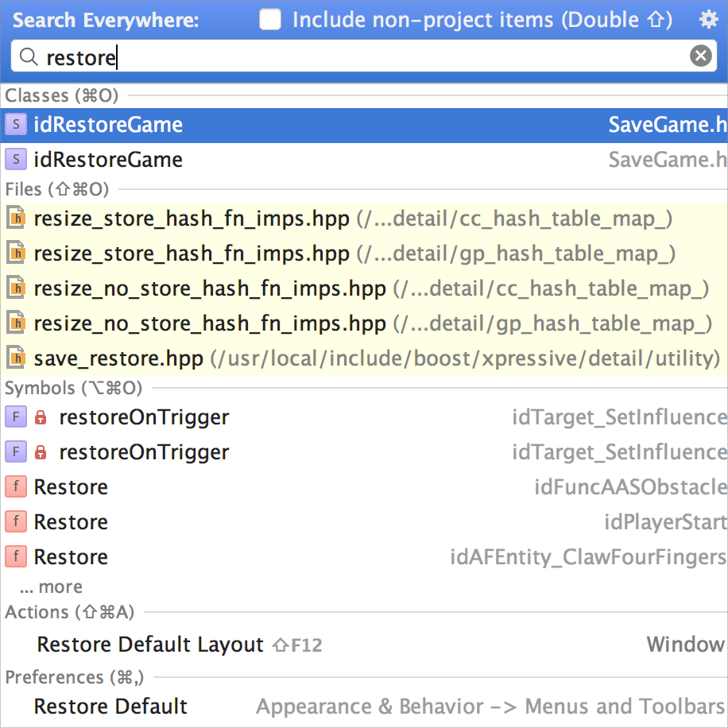The height and width of the screenshot is (728, 728).
Task: Open resize_no_store_hash_fn_imps.hpp in gp_hash_table_map_
Action: 364,323
